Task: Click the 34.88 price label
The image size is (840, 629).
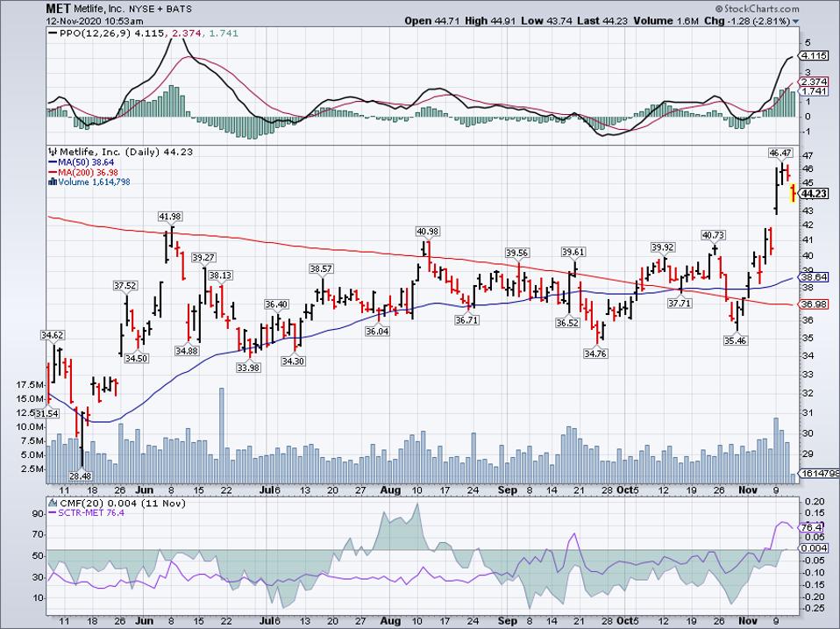Action: pos(187,350)
